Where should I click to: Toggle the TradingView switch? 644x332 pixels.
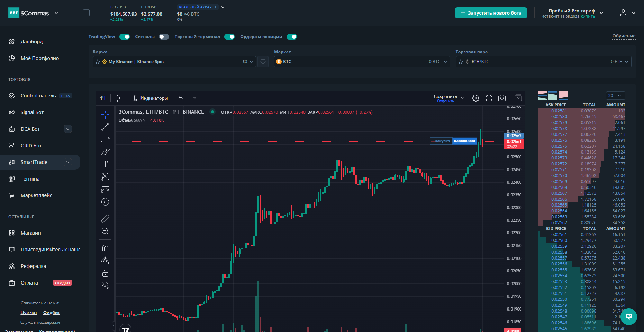point(125,37)
